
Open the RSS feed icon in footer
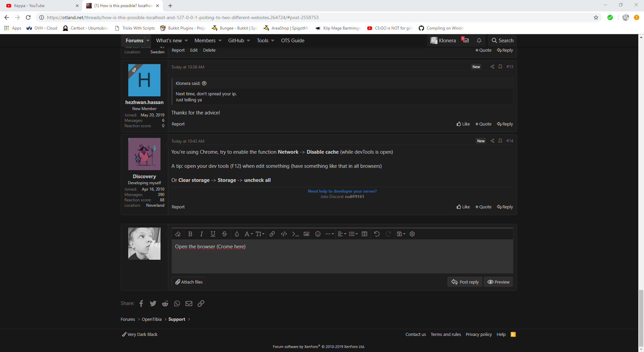point(513,335)
